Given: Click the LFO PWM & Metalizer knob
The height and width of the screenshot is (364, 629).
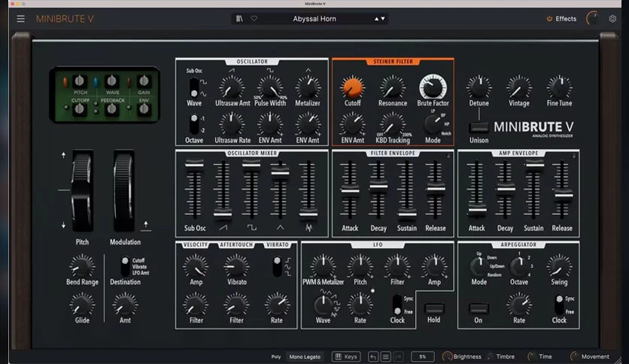Looking at the screenshot, I should 323,266.
